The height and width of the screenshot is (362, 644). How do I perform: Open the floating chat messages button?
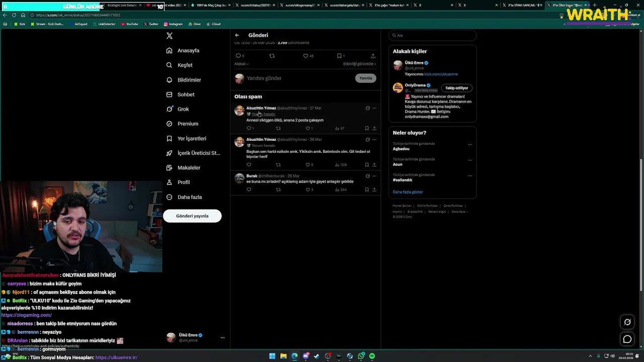click(627, 339)
